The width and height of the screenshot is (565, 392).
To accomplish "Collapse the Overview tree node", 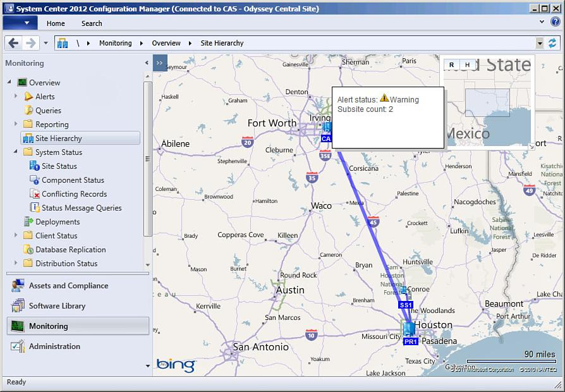I will 9,82.
